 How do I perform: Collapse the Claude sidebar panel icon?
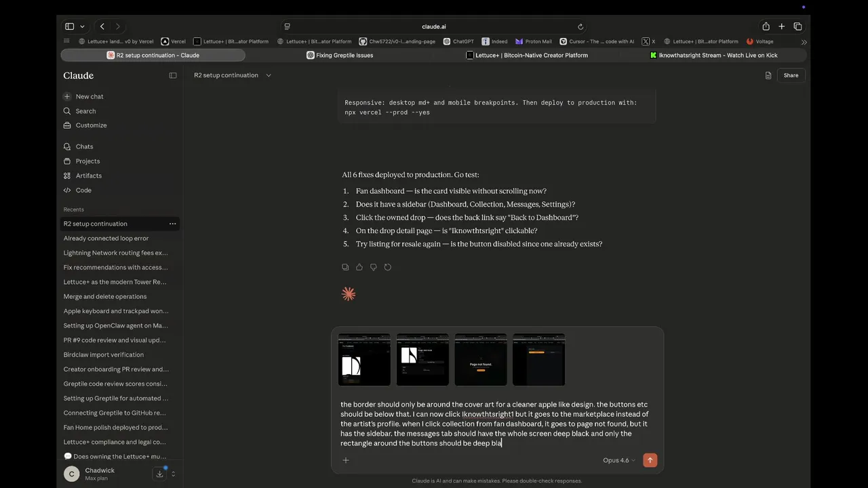click(173, 75)
